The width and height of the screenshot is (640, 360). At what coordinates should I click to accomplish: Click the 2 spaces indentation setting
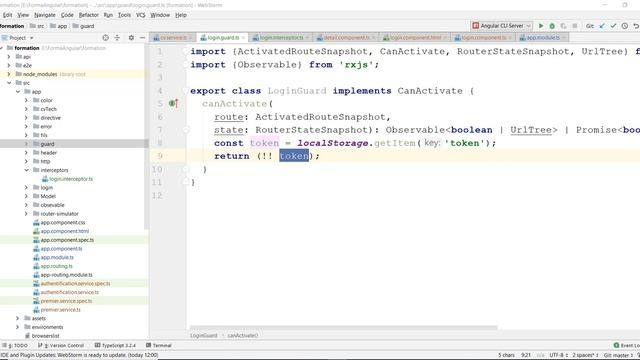coord(585,355)
